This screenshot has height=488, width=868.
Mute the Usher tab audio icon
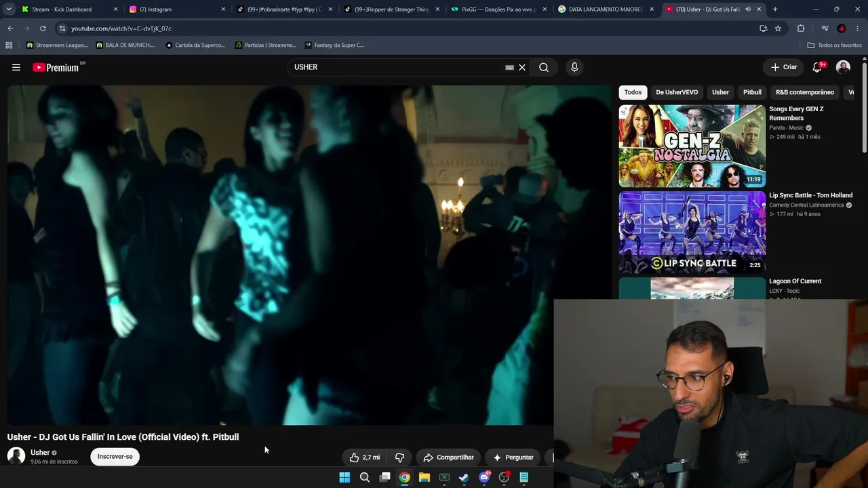(x=748, y=9)
